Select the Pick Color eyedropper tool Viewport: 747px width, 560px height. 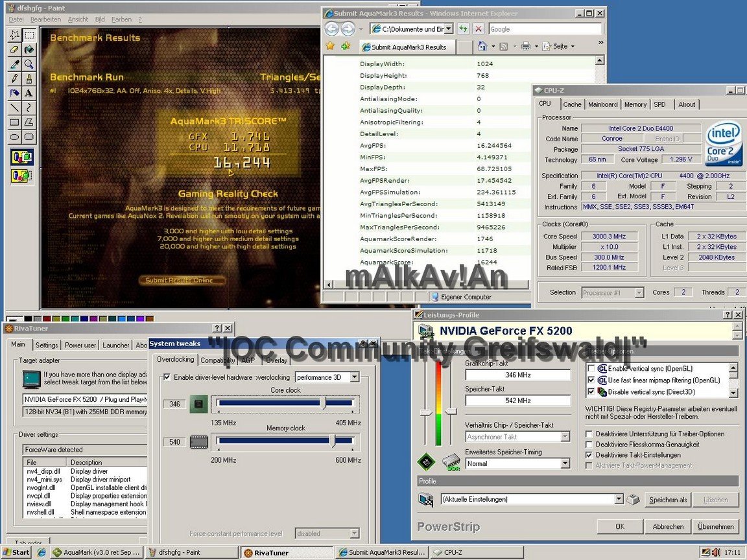14,64
